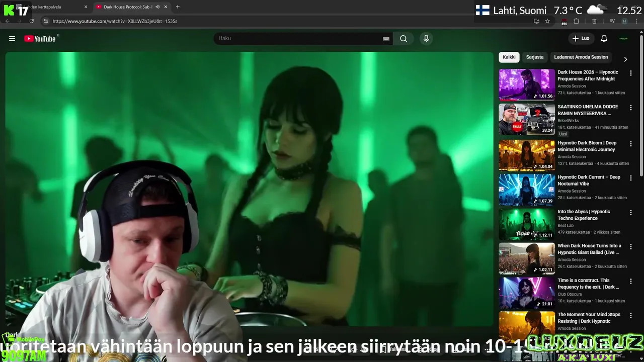Image resolution: width=644 pixels, height=362 pixels.
Task: Open Dark House 2026 video thumbnail
Action: (x=527, y=85)
